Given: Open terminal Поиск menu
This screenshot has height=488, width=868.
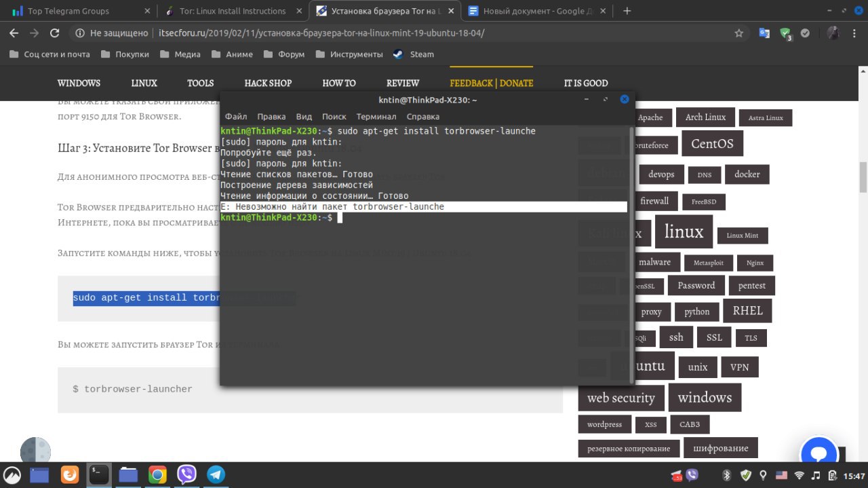Looking at the screenshot, I should pyautogui.click(x=334, y=117).
